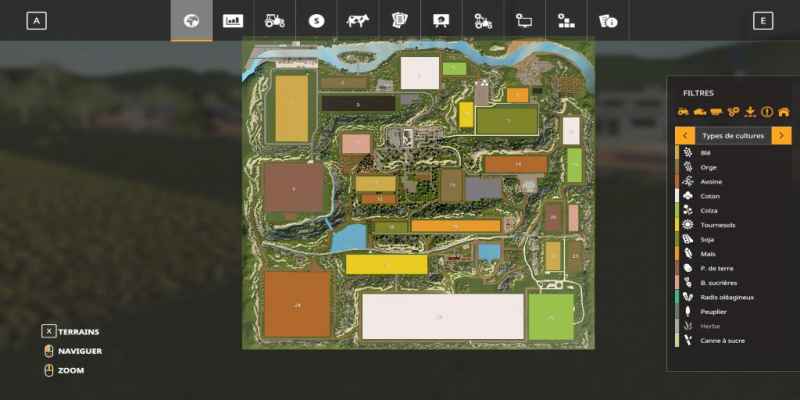Image resolution: width=800 pixels, height=400 pixels.
Task: Open the Prices chart tab
Action: (233, 20)
